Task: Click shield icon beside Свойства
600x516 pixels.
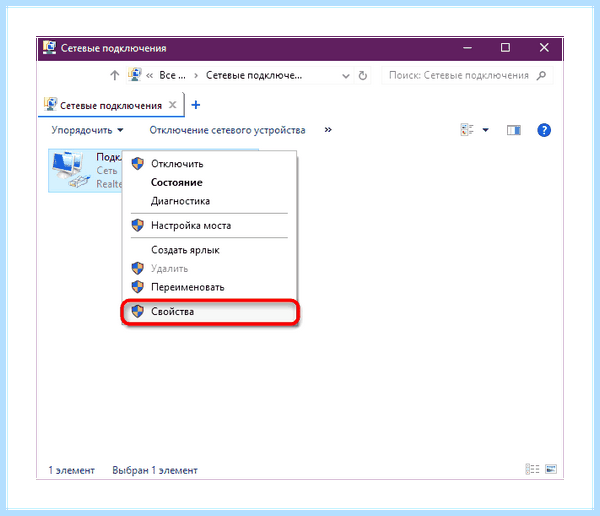Action: tap(138, 311)
